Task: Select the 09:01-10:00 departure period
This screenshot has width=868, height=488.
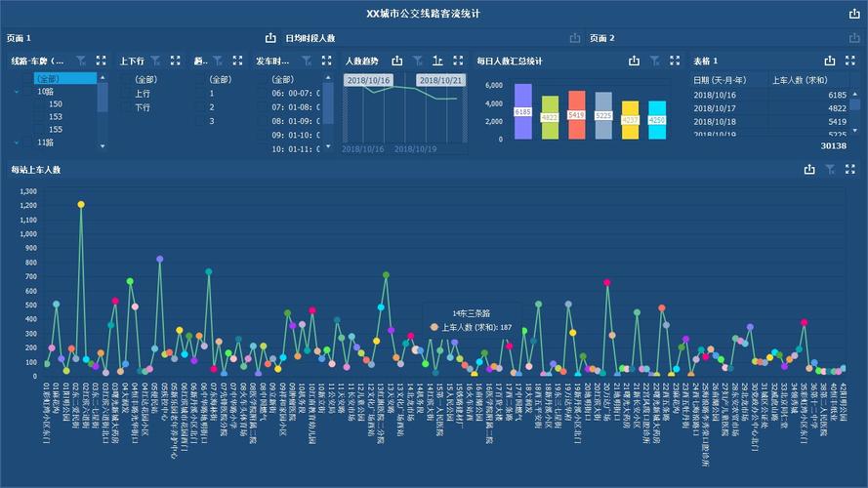Action: coord(296,135)
